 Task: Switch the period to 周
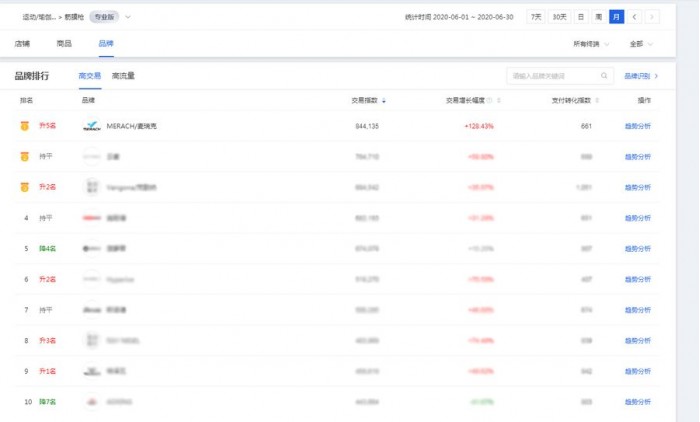[x=599, y=17]
